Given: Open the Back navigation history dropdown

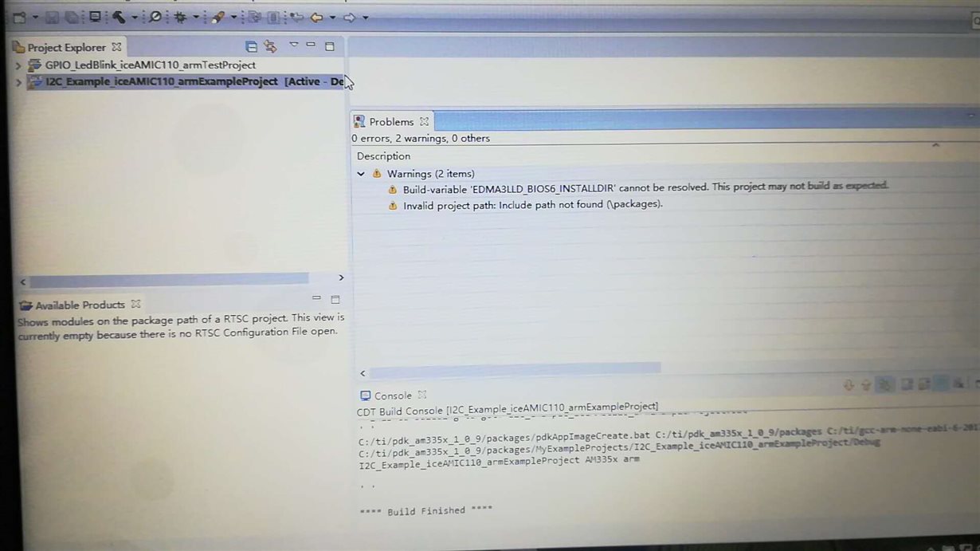Looking at the screenshot, I should (333, 18).
